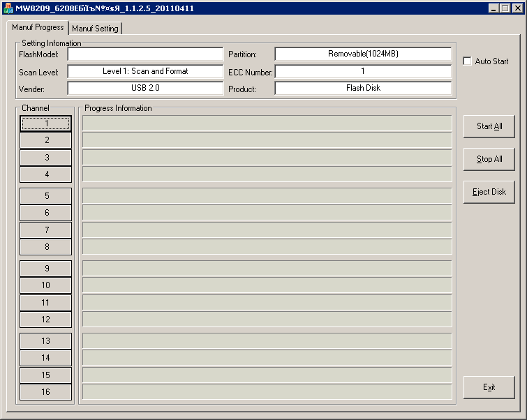
Task: Select channel 15 button
Action: (x=45, y=375)
